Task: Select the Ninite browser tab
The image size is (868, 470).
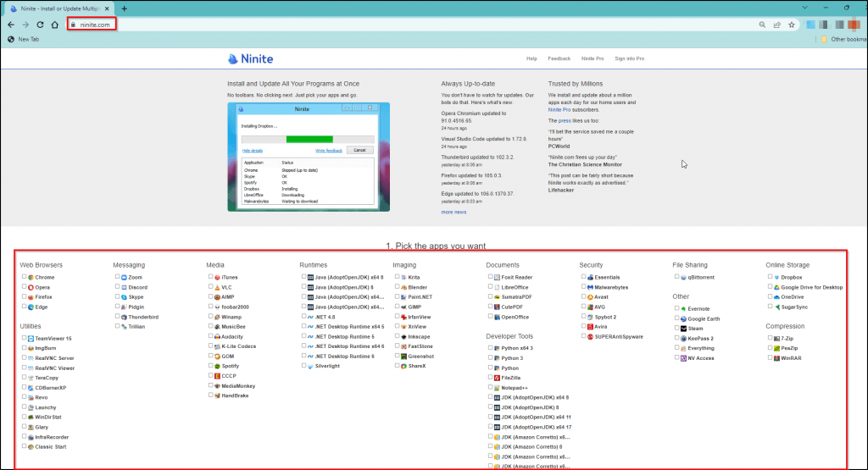Action: [59, 8]
